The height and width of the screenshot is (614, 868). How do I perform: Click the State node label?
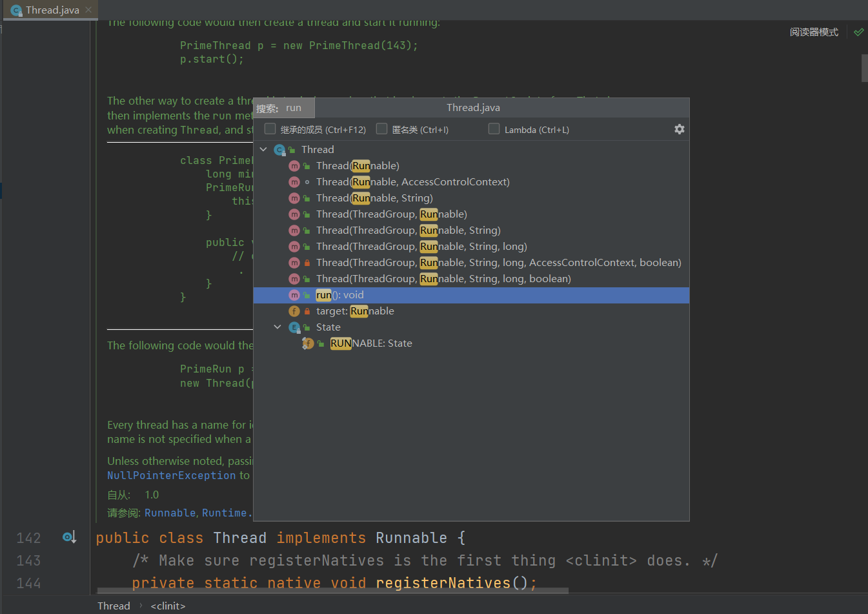tap(328, 327)
